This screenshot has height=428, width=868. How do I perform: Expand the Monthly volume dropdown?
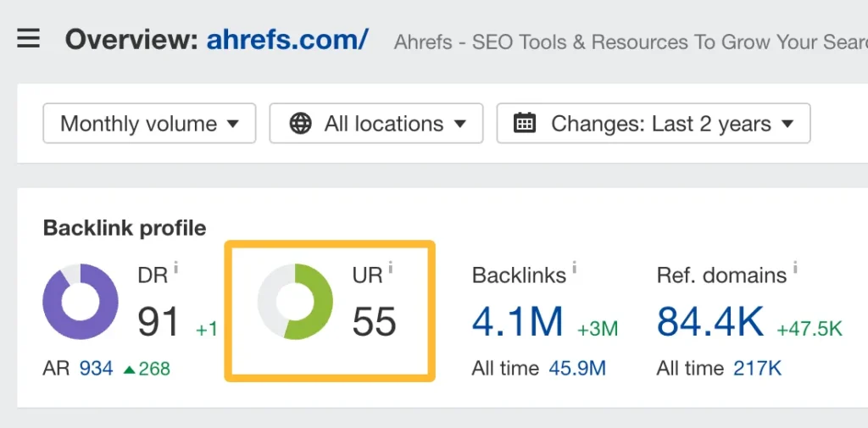(x=149, y=124)
